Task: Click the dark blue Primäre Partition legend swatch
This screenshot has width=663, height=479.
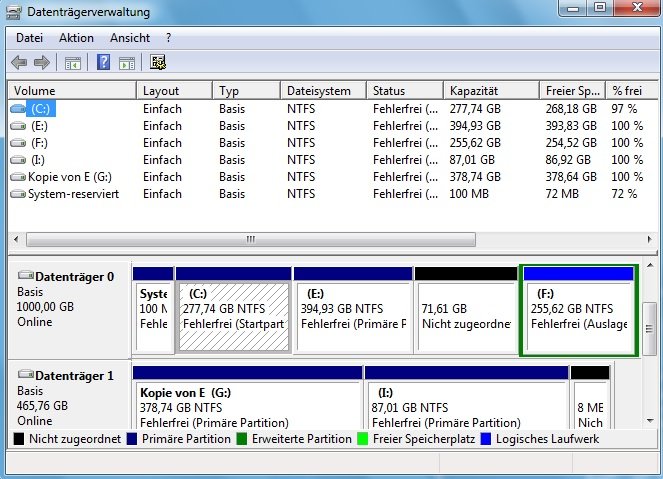Action: pos(132,439)
